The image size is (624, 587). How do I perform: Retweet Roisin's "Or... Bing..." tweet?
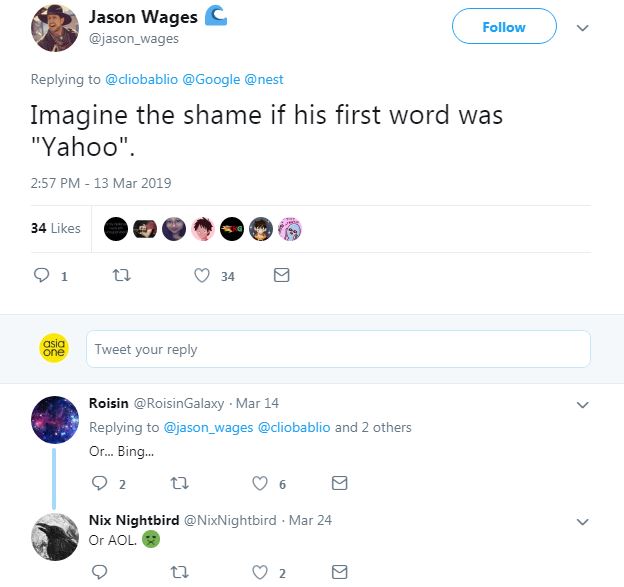click(181, 483)
